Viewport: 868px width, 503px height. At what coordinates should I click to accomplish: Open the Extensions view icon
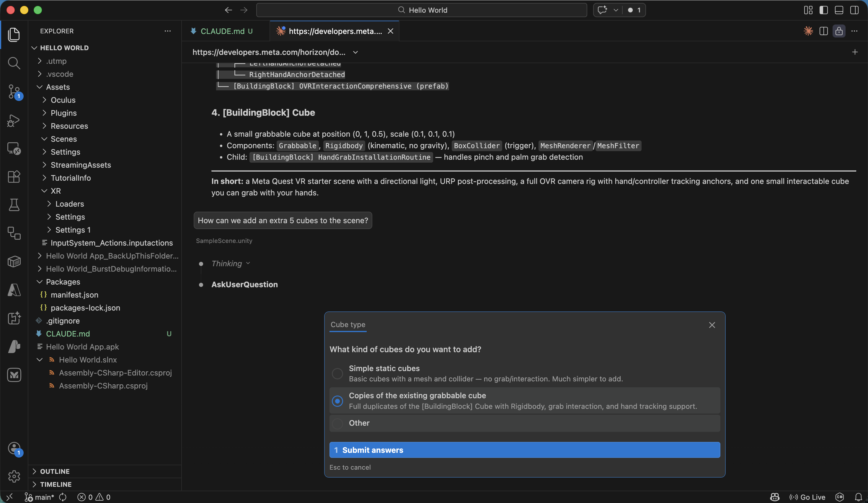click(14, 177)
